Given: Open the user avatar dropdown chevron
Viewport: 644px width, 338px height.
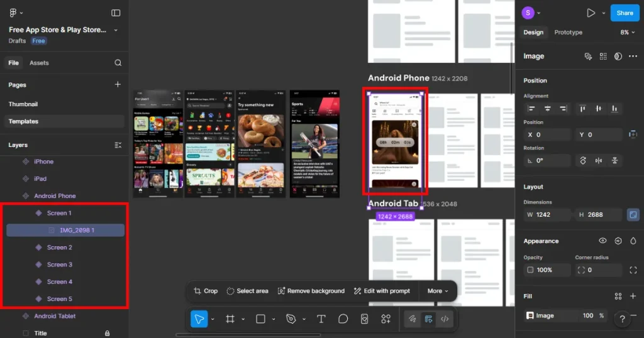Looking at the screenshot, I should (539, 13).
